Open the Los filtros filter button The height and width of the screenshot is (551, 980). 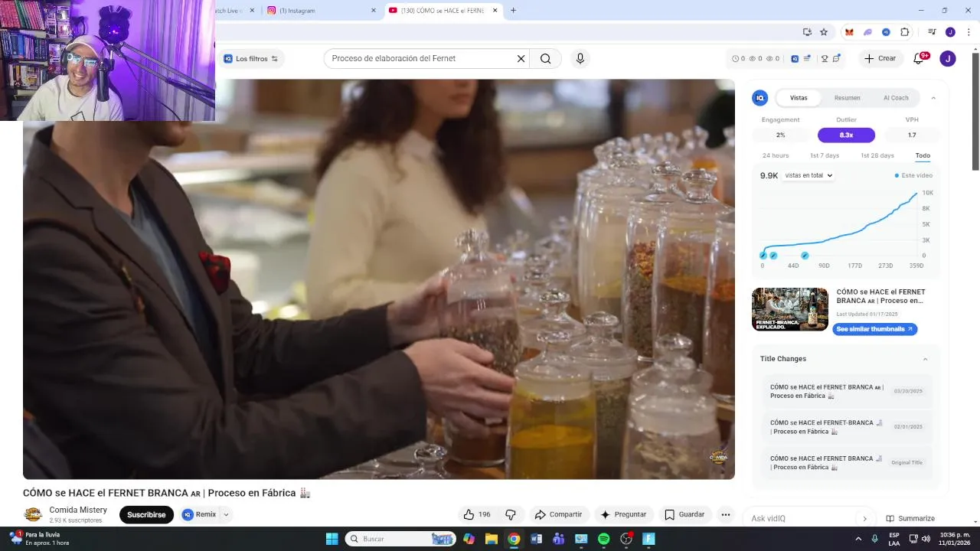251,59
